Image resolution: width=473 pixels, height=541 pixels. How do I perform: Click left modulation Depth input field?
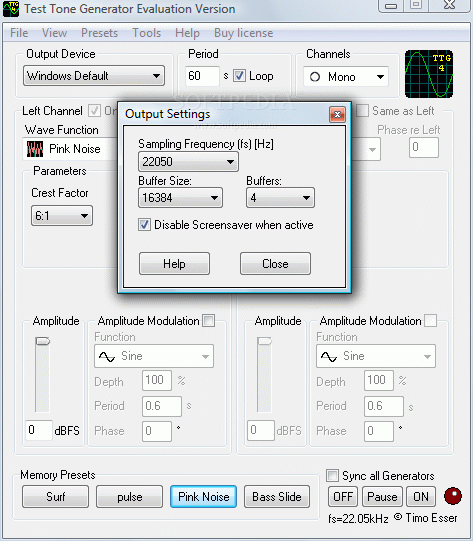(157, 381)
